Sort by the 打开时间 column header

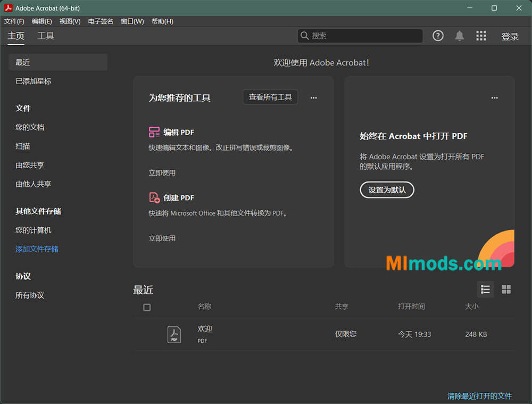point(411,307)
